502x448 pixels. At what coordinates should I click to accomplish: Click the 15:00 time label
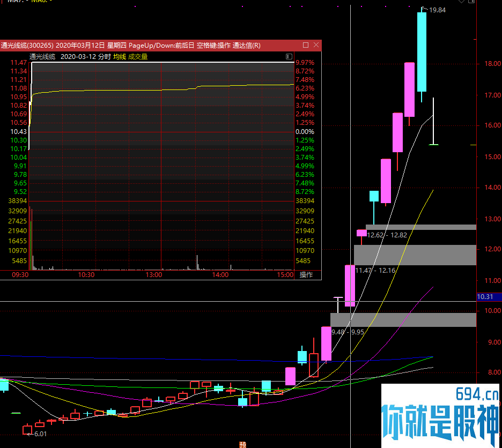285,274
